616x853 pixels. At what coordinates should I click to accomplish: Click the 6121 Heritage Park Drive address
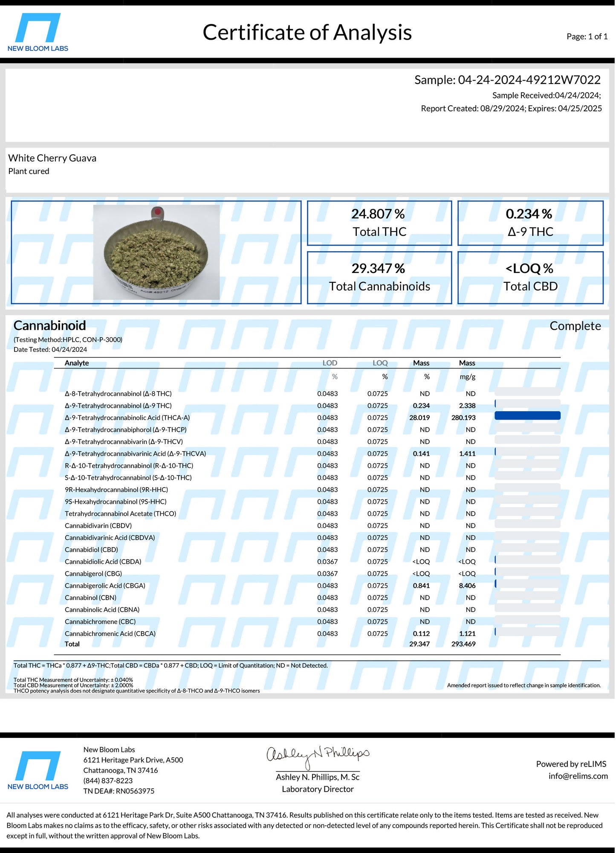coord(133,760)
